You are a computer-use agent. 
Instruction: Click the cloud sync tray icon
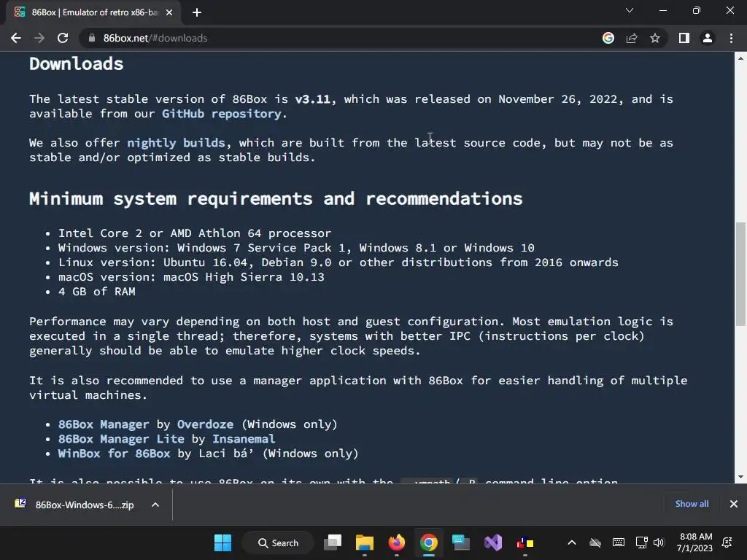[595, 542]
